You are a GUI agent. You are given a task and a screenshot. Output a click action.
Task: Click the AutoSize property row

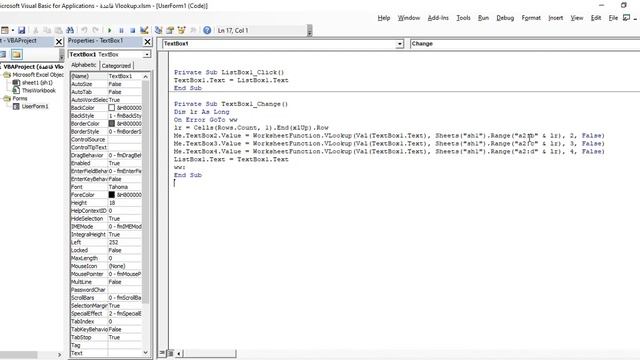tap(106, 84)
